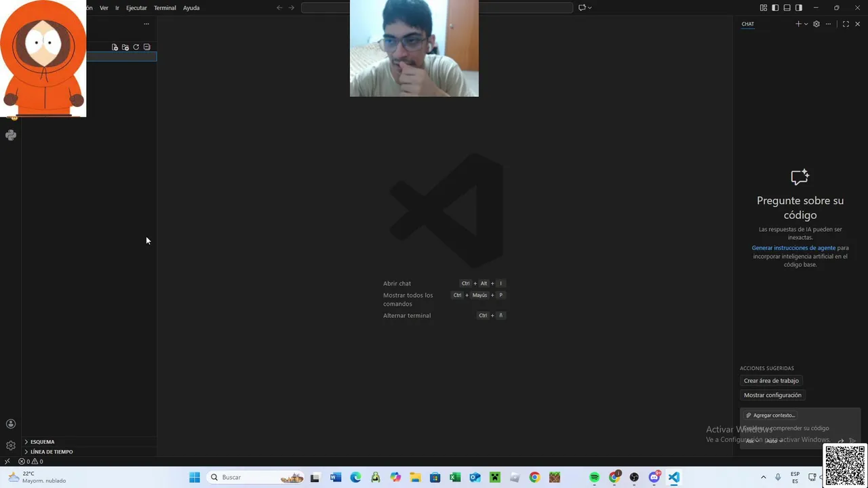Click Generar instrucciones de agente link

pyautogui.click(x=793, y=248)
